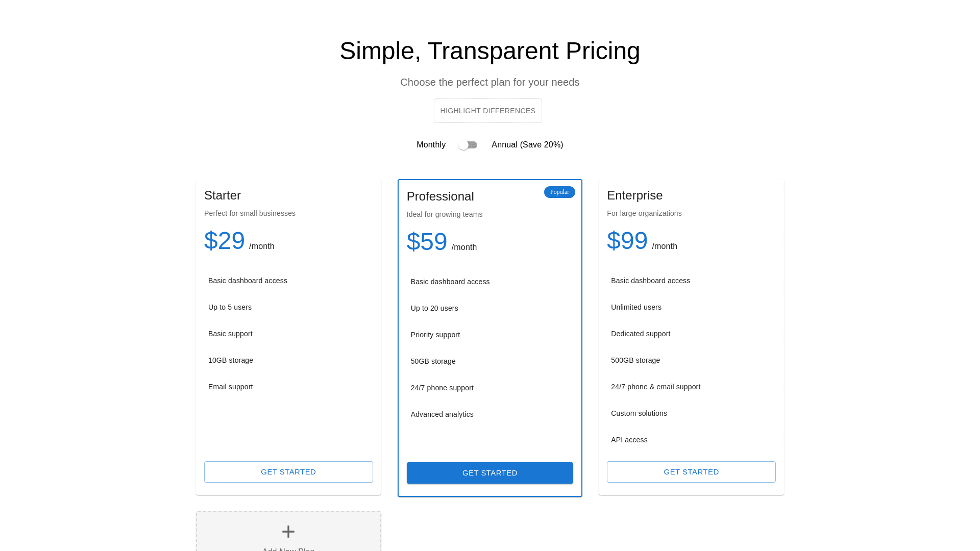
Task: Click the plus icon to add plan
Action: tap(288, 532)
